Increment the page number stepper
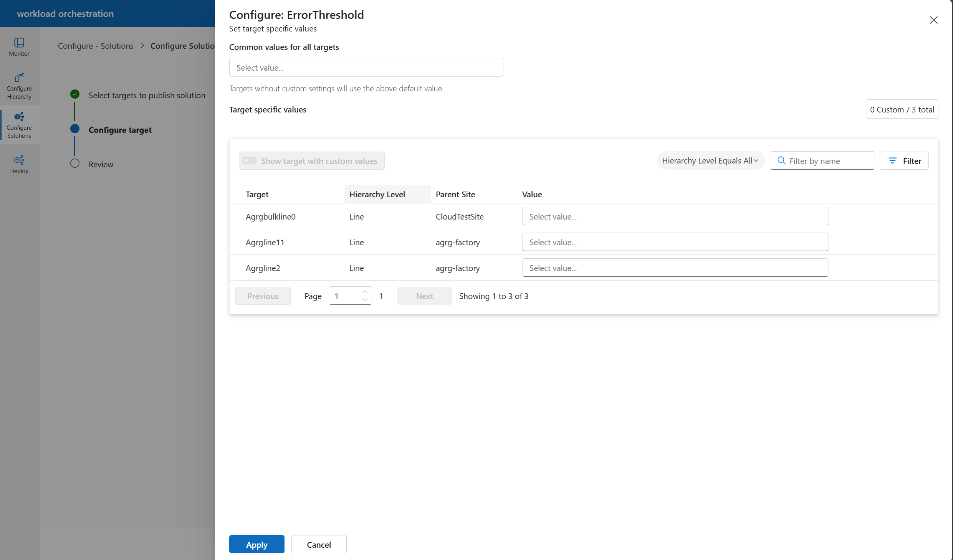 pos(365,292)
